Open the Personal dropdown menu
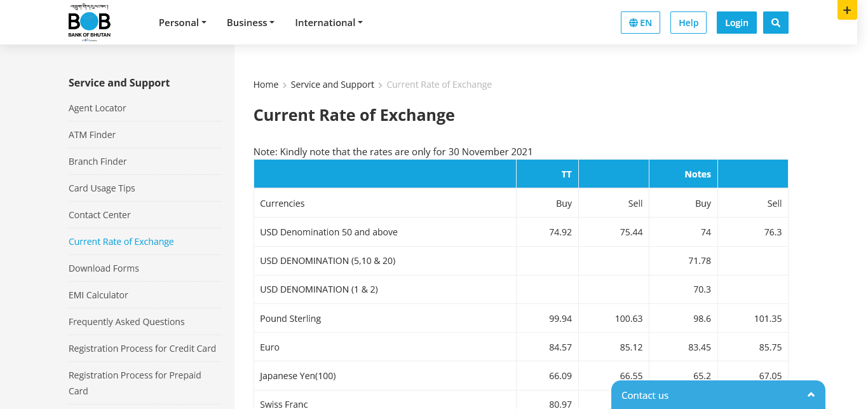868x409 pixels. [182, 23]
